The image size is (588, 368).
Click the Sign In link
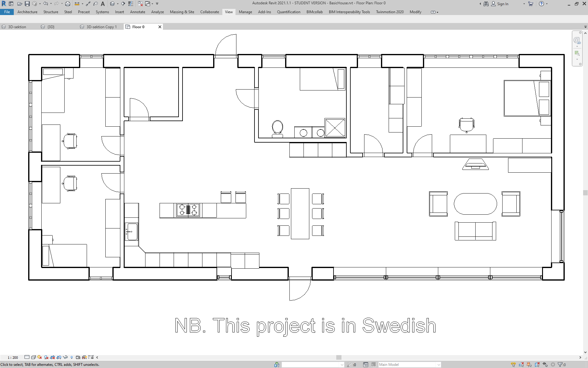[503, 4]
